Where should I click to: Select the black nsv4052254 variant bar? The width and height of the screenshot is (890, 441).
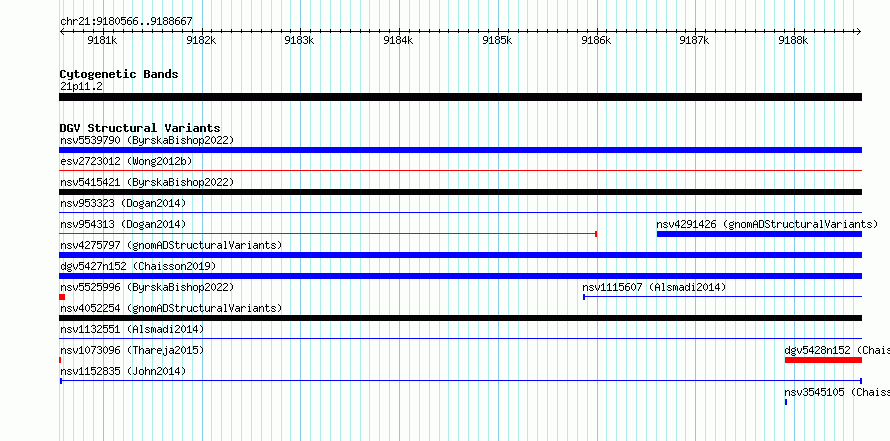[460, 318]
